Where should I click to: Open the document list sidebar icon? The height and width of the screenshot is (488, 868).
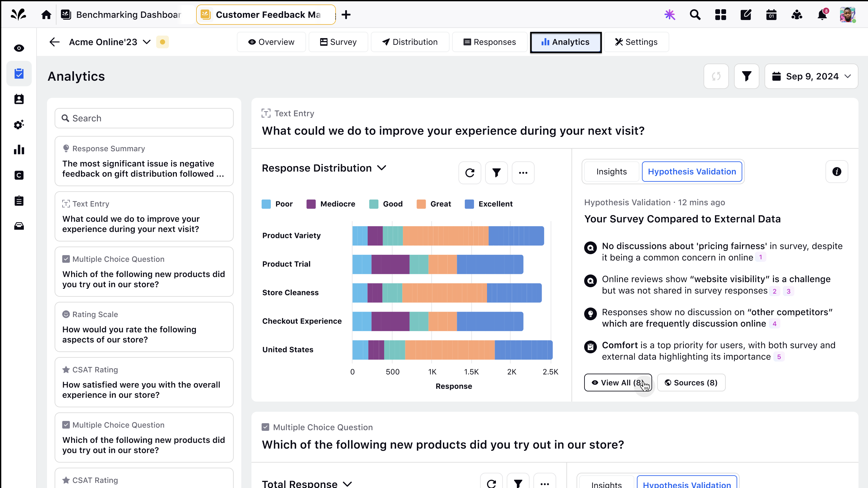(19, 201)
